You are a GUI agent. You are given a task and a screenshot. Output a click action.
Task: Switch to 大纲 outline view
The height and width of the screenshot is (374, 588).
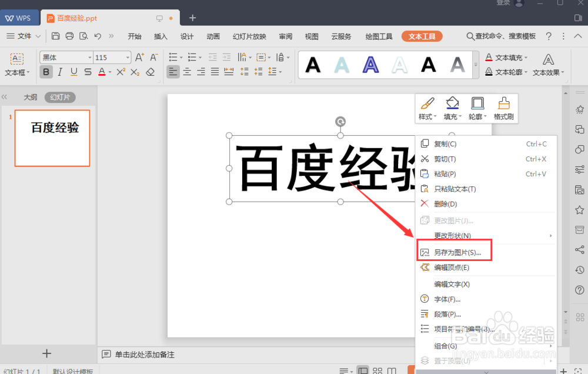(x=31, y=97)
